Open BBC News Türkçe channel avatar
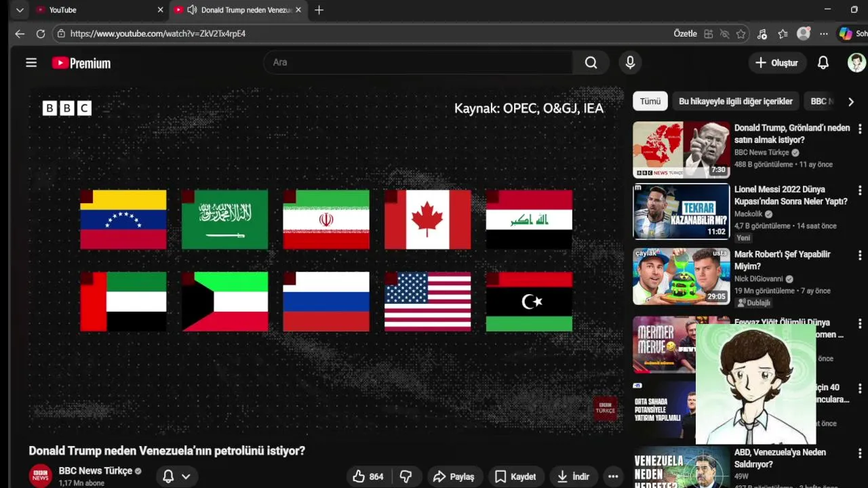 pos(40,476)
